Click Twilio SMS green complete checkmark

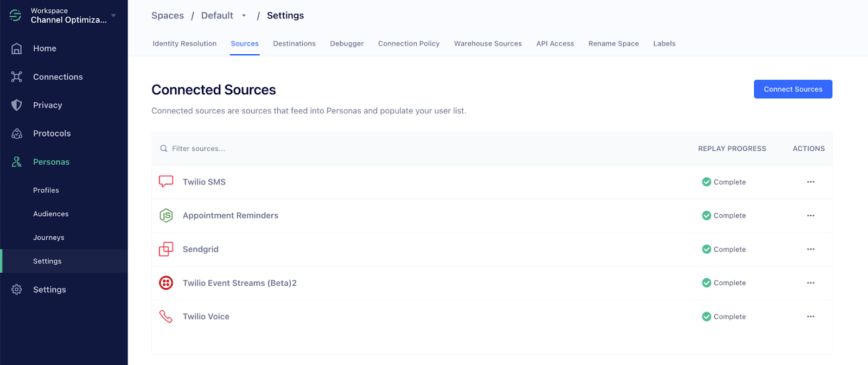706,182
